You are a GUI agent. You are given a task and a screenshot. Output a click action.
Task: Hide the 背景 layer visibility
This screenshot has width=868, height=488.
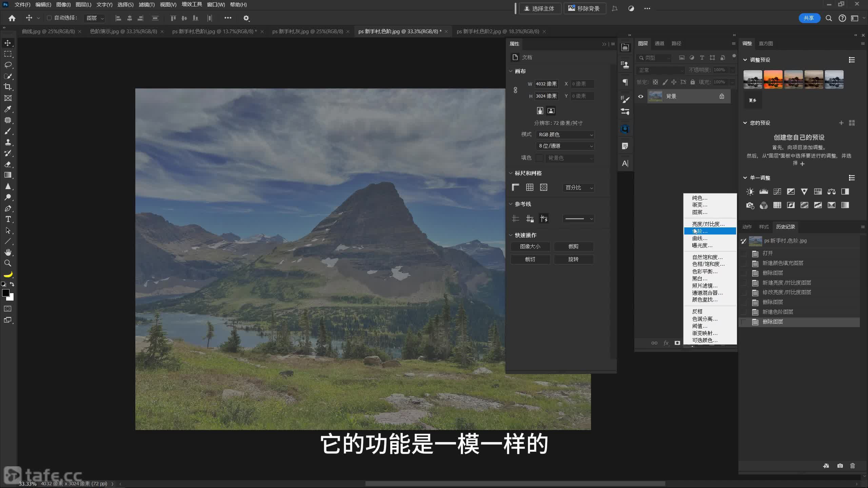[640, 96]
